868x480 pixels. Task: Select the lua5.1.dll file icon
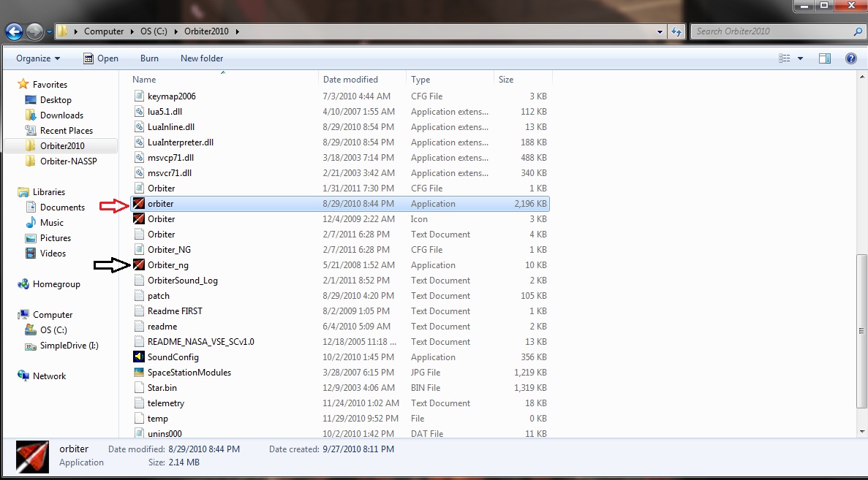[139, 112]
